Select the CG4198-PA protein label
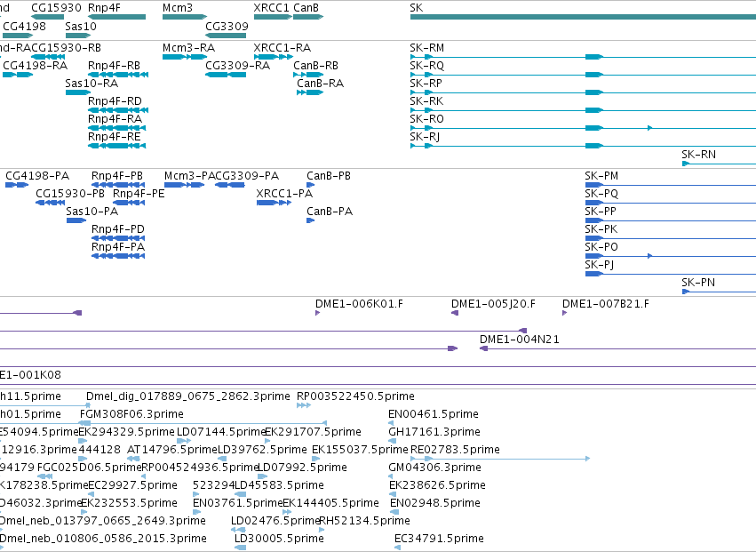Viewport: 756px width, 552px height. tap(37, 176)
